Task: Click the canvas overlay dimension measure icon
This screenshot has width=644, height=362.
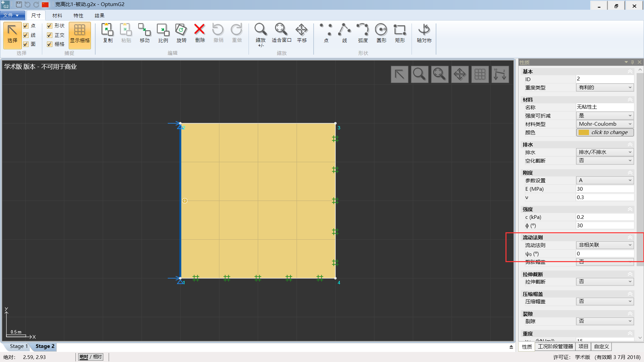Action: tap(500, 74)
